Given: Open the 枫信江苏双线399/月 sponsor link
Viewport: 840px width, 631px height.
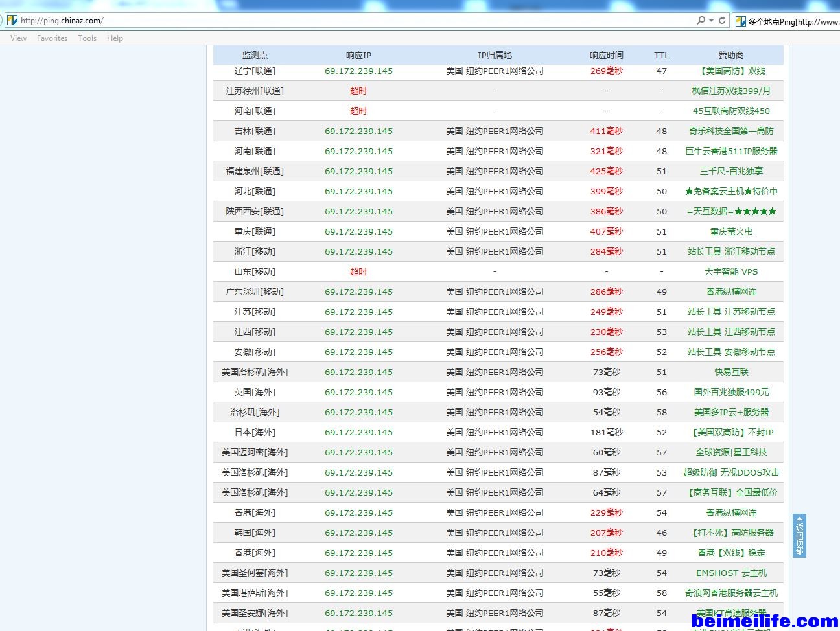Looking at the screenshot, I should click(730, 91).
